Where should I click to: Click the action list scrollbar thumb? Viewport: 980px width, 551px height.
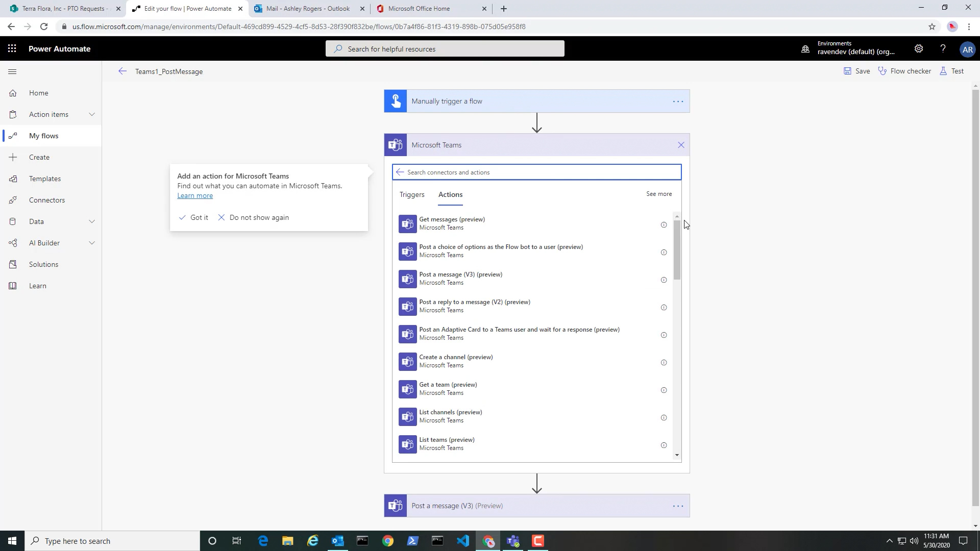tap(677, 250)
